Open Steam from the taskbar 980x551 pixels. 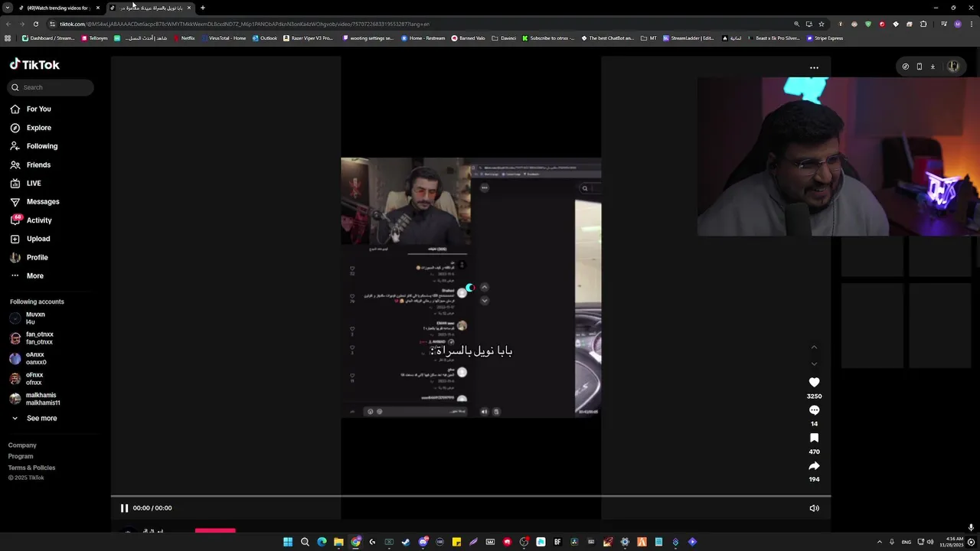[x=406, y=542]
